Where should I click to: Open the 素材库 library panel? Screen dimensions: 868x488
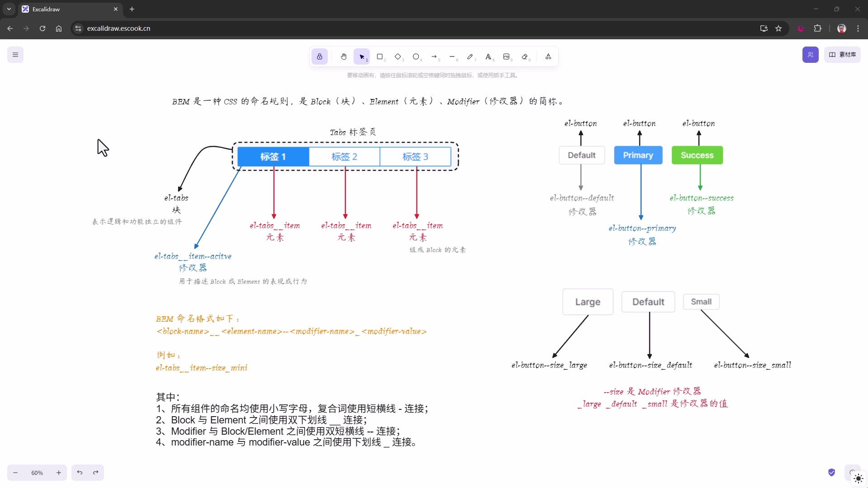[842, 55]
